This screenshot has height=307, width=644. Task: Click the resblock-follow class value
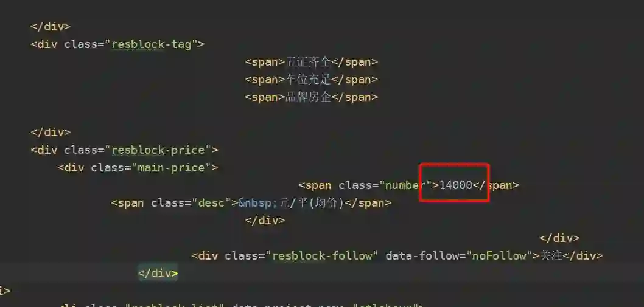pos(321,256)
